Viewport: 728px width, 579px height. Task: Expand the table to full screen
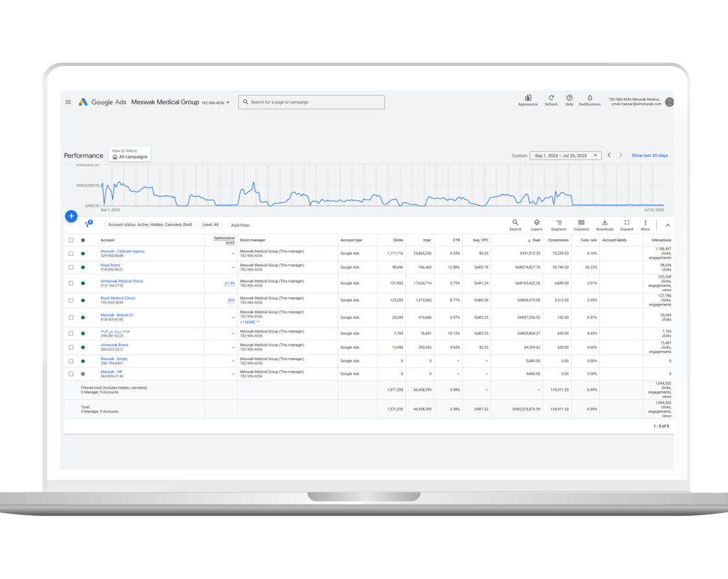click(x=627, y=225)
